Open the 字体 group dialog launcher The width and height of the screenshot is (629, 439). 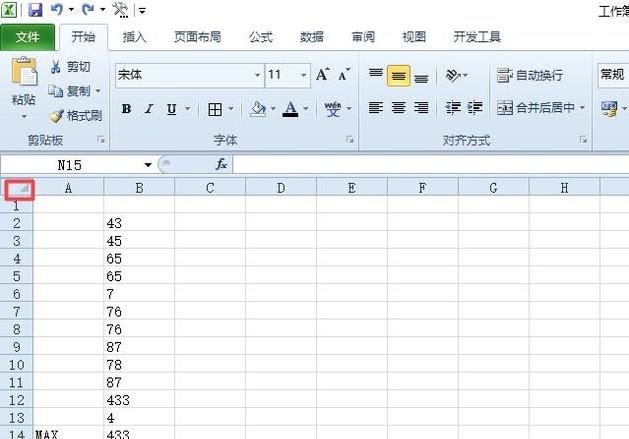coord(350,140)
